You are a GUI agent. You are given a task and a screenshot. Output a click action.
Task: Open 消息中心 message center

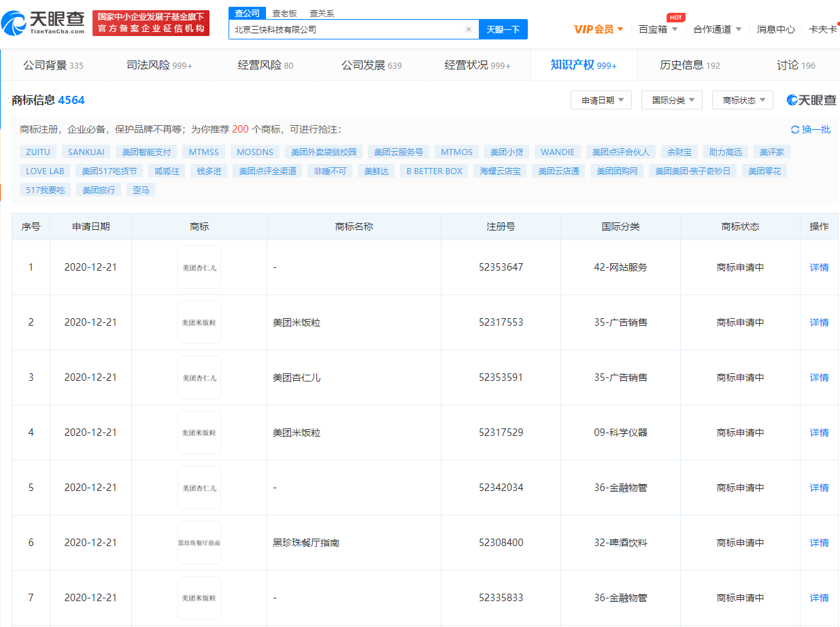(x=776, y=29)
